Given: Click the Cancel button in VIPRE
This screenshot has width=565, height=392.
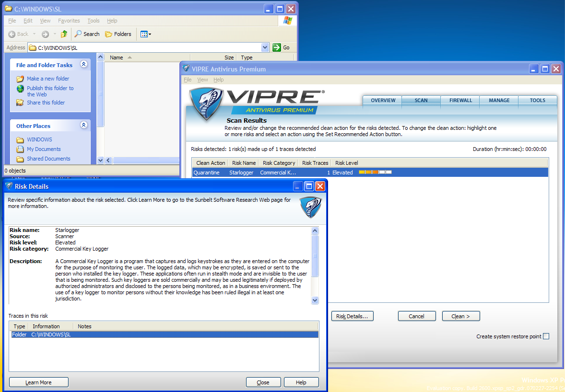Looking at the screenshot, I should (416, 316).
